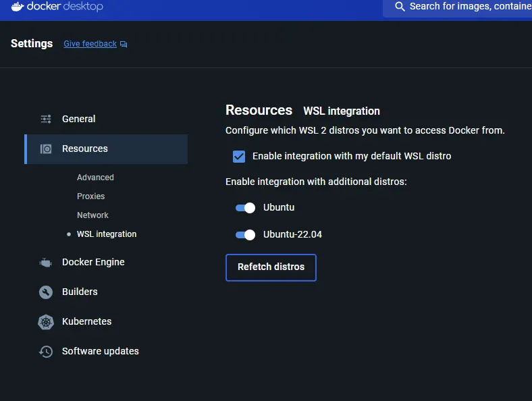Click the Ubuntu distro label

[279, 207]
